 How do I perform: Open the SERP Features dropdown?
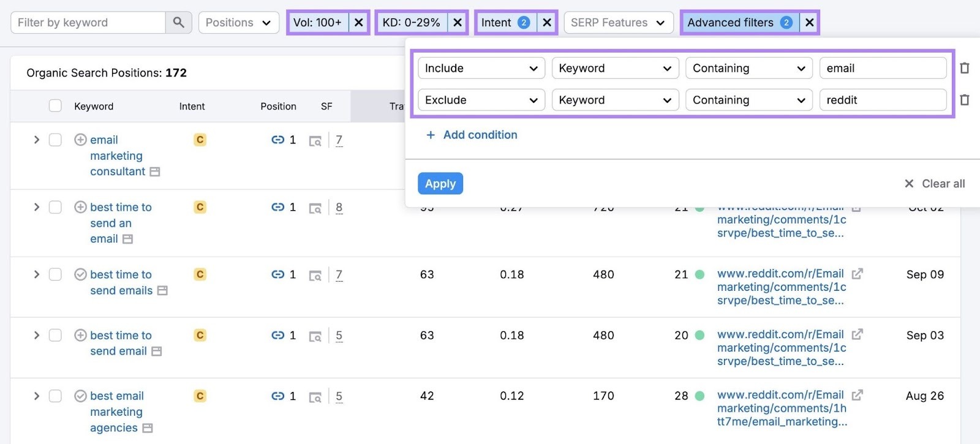click(617, 23)
